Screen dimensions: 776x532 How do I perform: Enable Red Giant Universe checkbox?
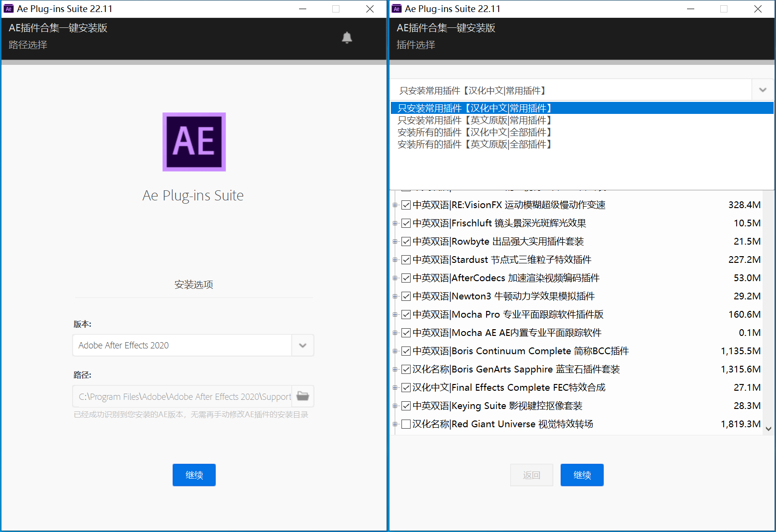tap(406, 424)
